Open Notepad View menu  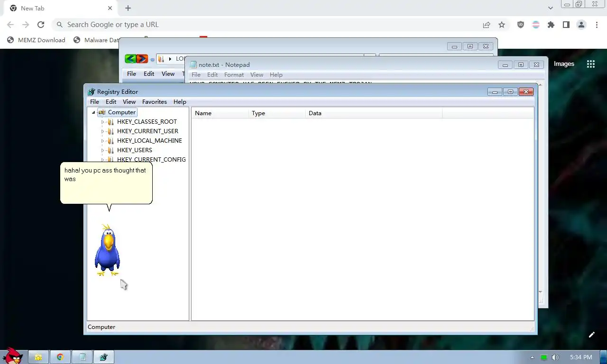[257, 75]
